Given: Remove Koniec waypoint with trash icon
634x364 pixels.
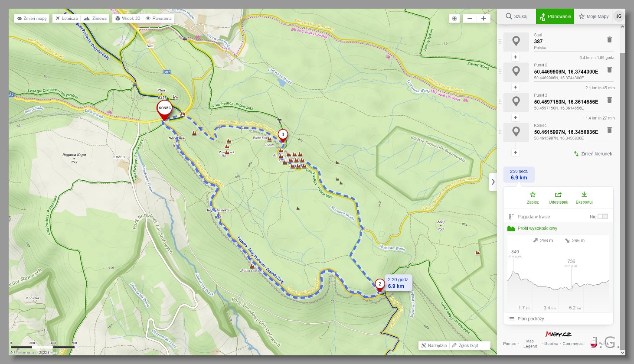Looking at the screenshot, I should pyautogui.click(x=609, y=130).
